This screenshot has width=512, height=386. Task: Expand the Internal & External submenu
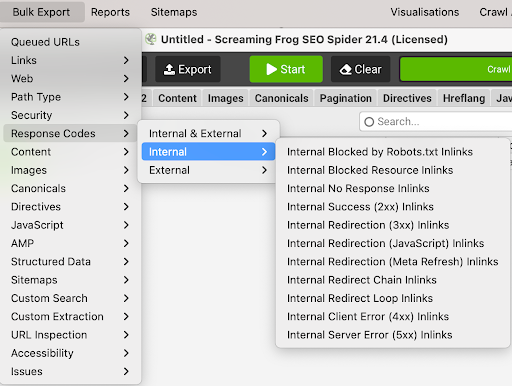(x=208, y=133)
